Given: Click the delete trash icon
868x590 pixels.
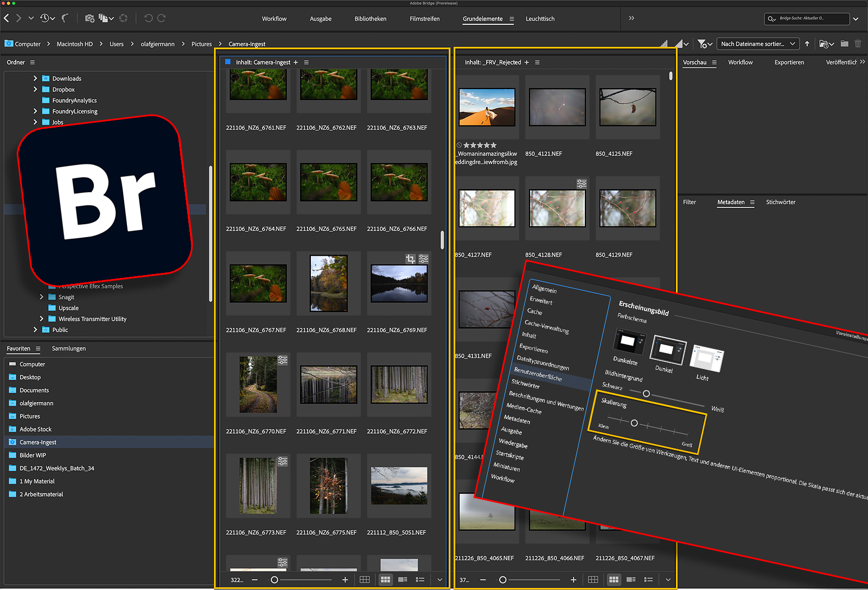Looking at the screenshot, I should point(858,44).
